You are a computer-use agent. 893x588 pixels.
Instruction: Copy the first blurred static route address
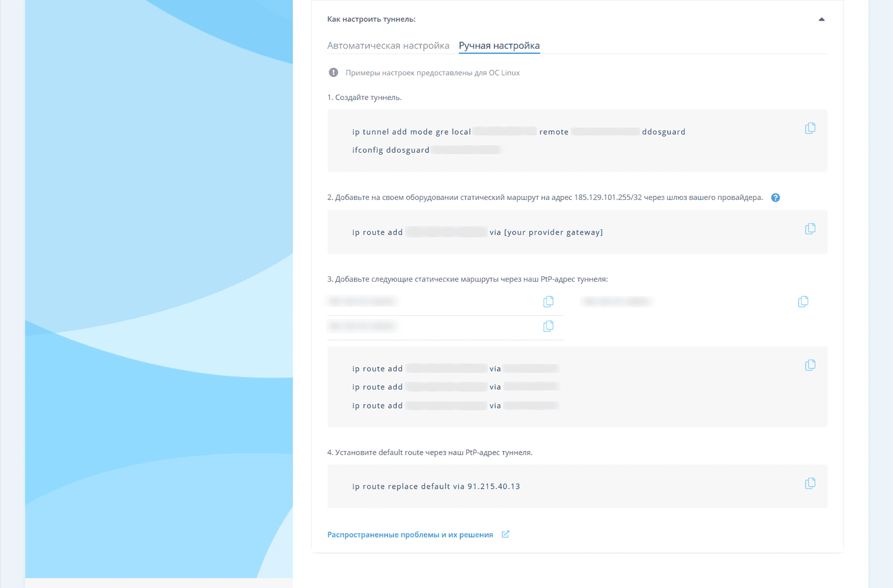[x=548, y=302]
